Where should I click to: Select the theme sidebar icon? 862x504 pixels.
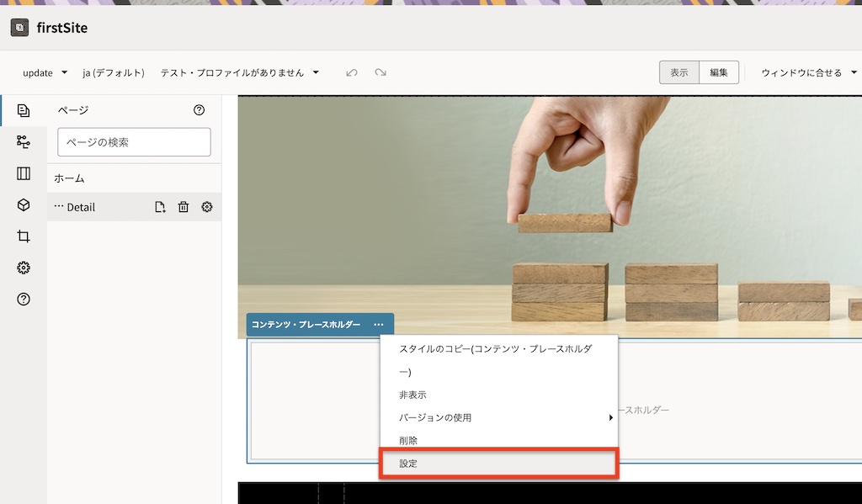click(22, 236)
